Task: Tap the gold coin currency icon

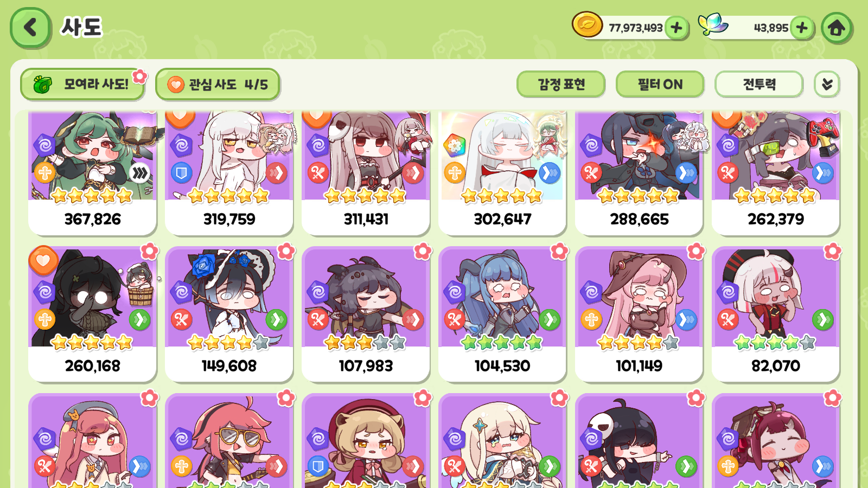Action: click(587, 25)
